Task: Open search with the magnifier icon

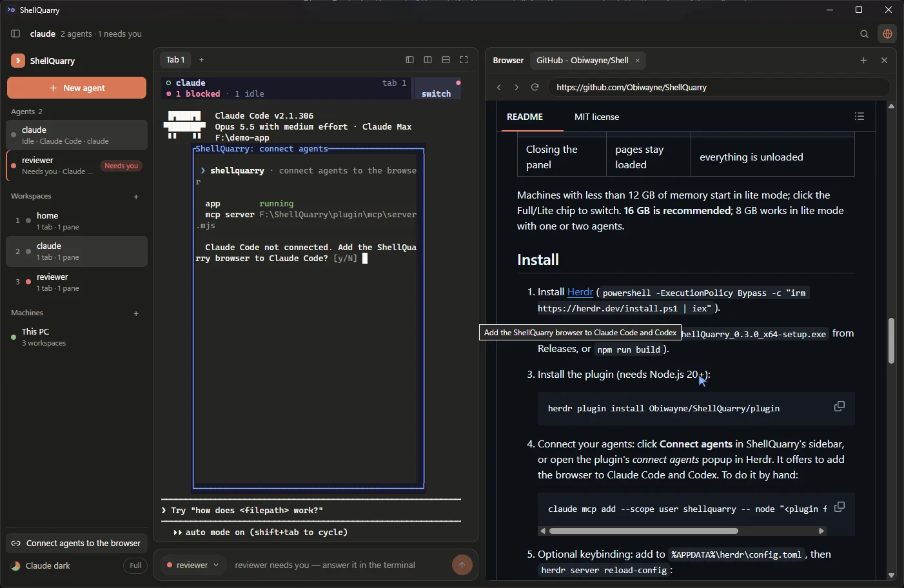Action: [864, 34]
